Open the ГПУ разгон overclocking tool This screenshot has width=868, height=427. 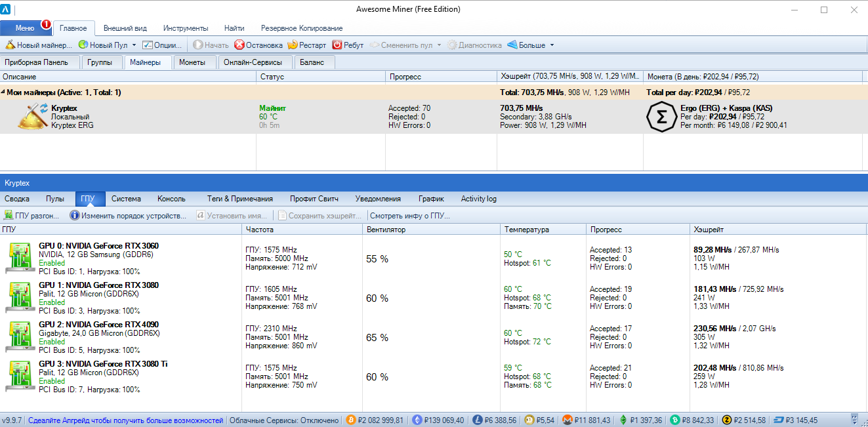(31, 215)
